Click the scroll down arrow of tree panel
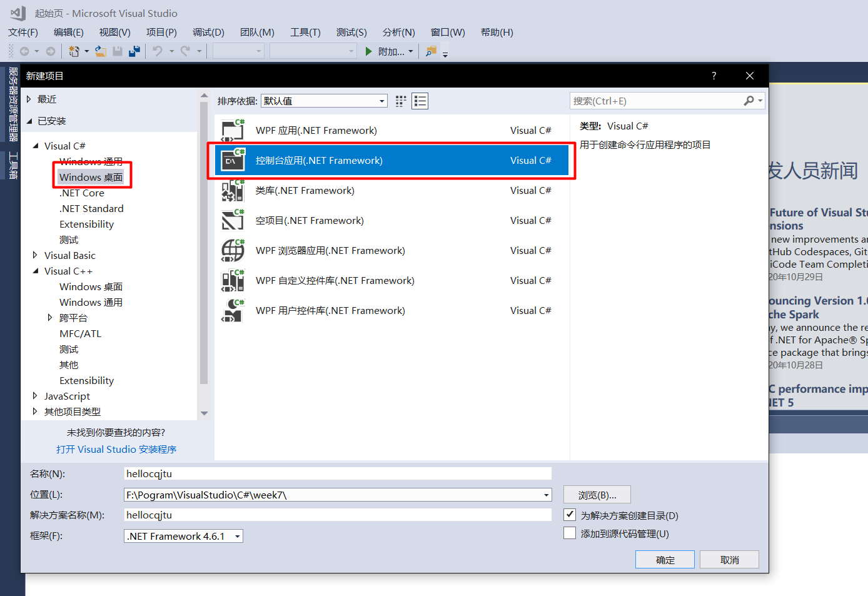 [204, 413]
